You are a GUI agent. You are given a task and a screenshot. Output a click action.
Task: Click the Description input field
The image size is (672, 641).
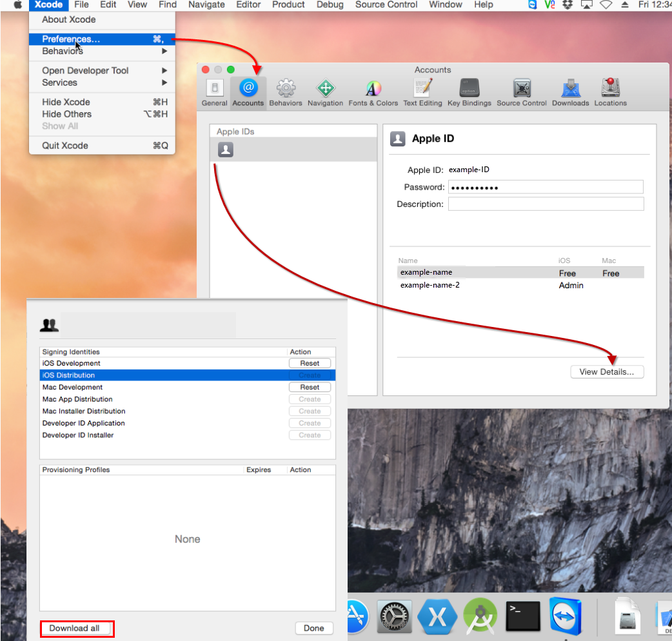pyautogui.click(x=546, y=203)
